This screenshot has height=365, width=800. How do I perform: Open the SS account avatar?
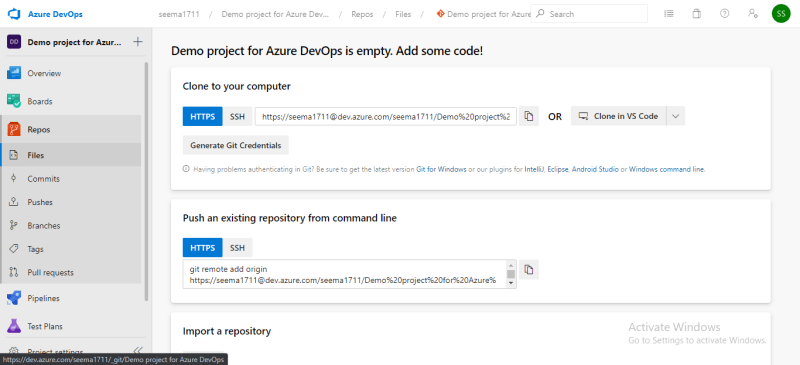point(781,14)
